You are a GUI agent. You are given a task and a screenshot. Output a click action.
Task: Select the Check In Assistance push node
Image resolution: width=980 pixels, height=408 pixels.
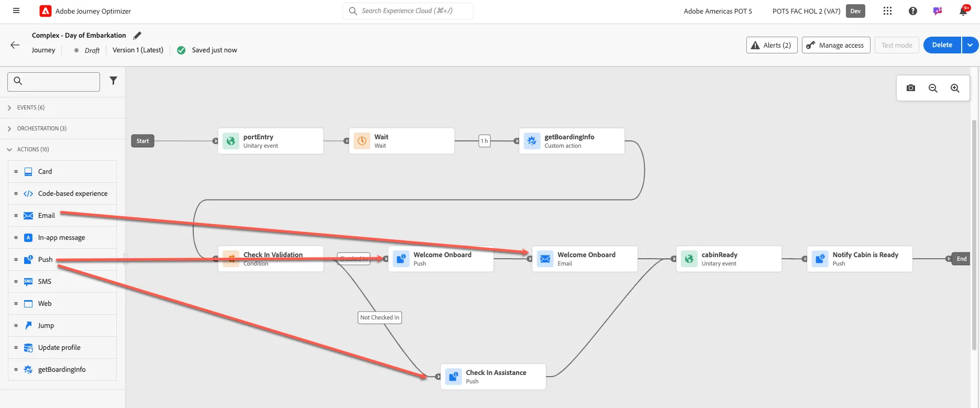point(493,377)
